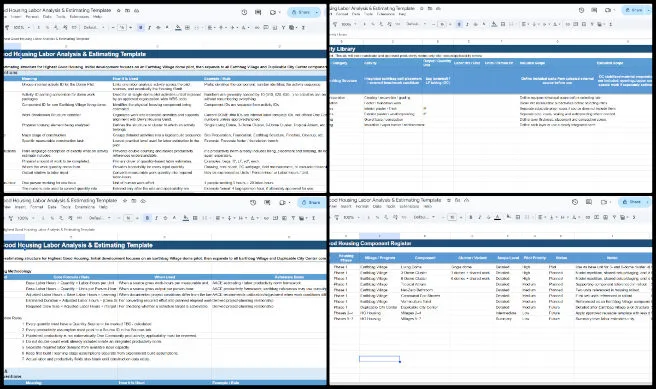The height and width of the screenshot is (389, 656).
Task: Toggle italic in bottom-left window toolbar
Action: pos(156,218)
